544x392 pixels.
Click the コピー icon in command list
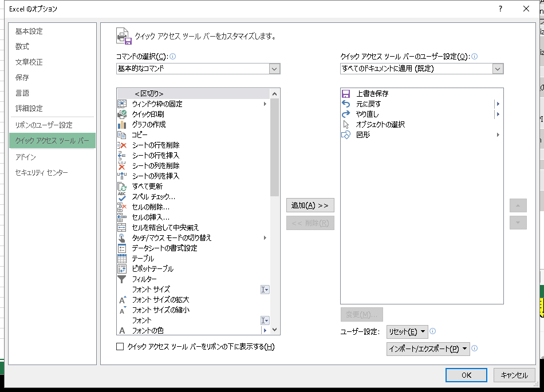click(x=122, y=135)
